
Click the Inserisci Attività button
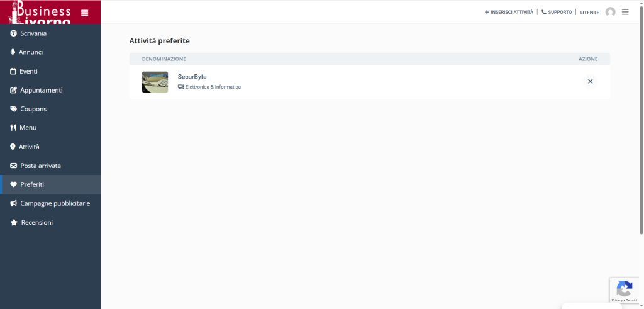click(x=509, y=12)
